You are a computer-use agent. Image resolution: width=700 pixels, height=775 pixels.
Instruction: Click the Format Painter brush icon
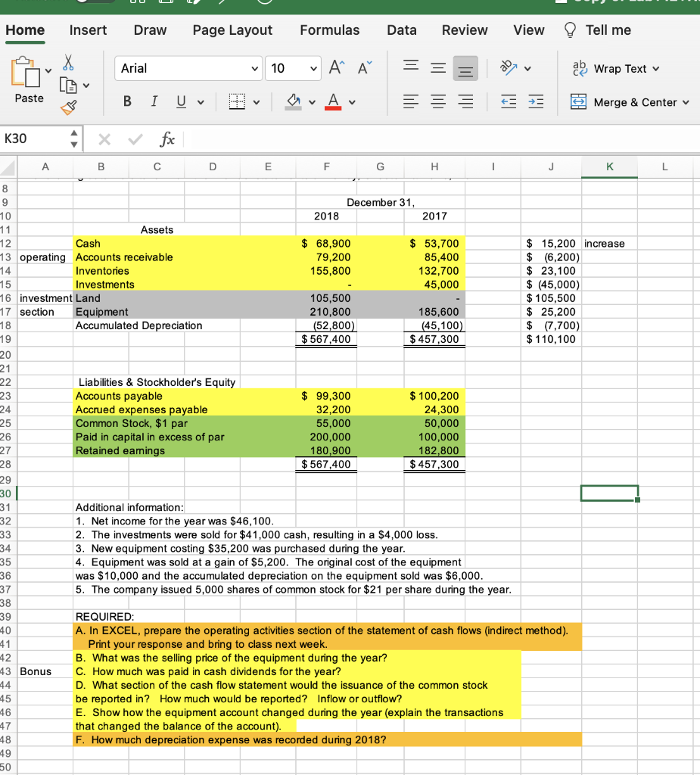[x=69, y=107]
